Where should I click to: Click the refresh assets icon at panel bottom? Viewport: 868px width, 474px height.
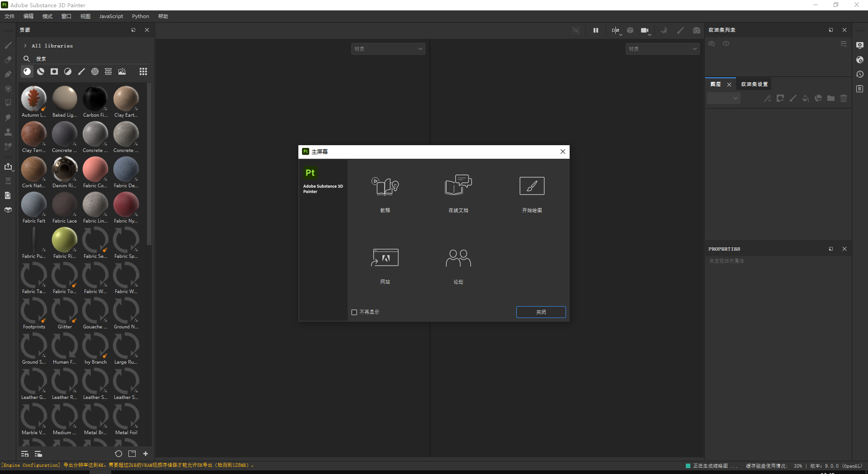[x=118, y=454]
